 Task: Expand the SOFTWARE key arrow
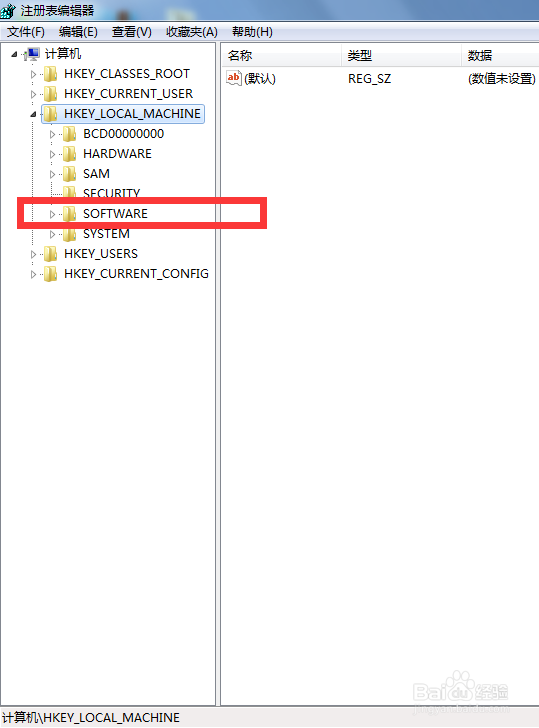[52, 214]
